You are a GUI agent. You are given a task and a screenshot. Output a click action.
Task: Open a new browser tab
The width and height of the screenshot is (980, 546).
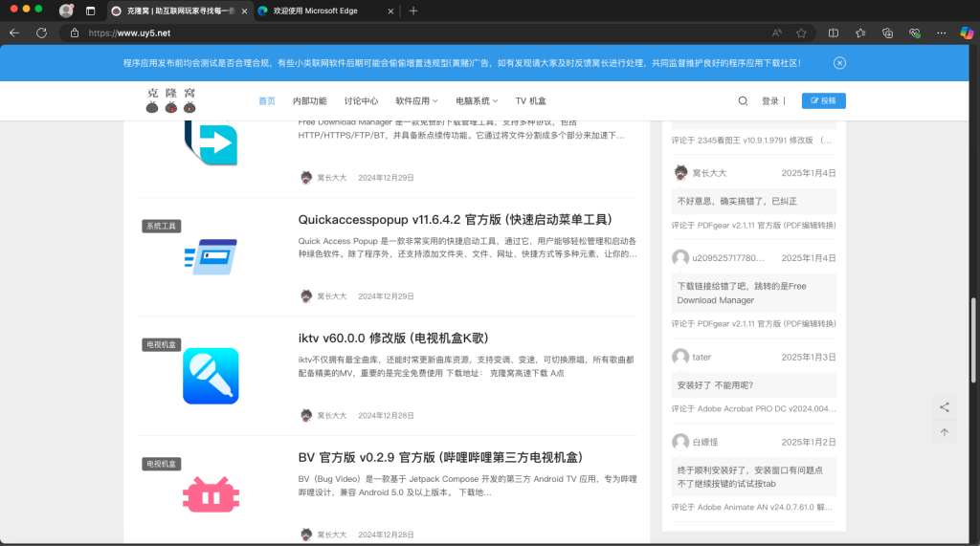pos(413,11)
